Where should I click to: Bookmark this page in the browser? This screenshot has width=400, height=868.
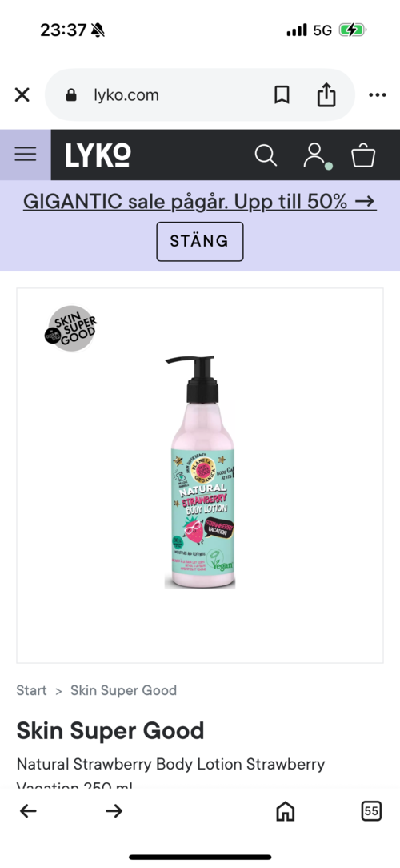(x=282, y=95)
